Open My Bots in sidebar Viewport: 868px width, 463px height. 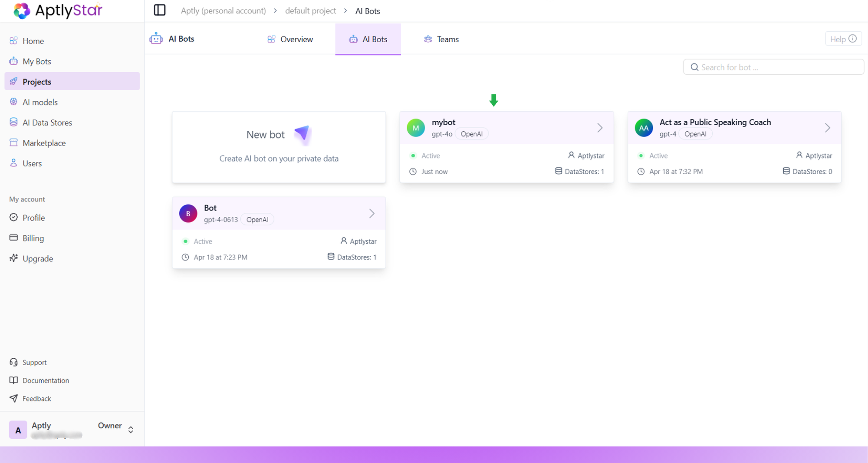72,61
